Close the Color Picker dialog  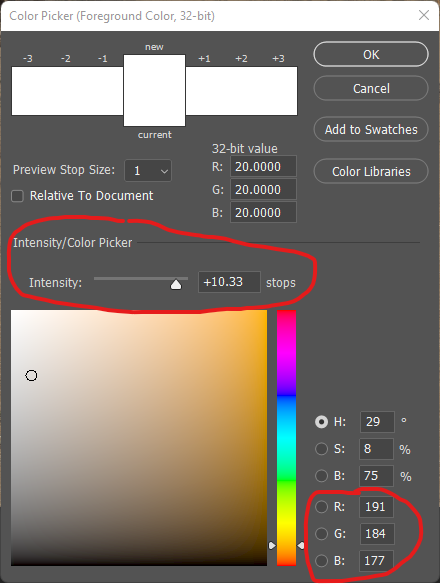point(424,15)
